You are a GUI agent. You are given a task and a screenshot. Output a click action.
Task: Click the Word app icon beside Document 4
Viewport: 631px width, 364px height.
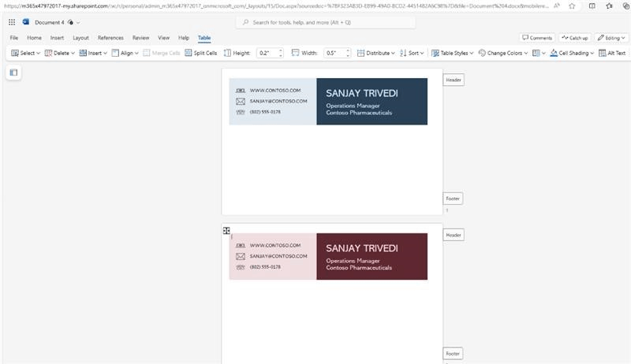click(26, 22)
